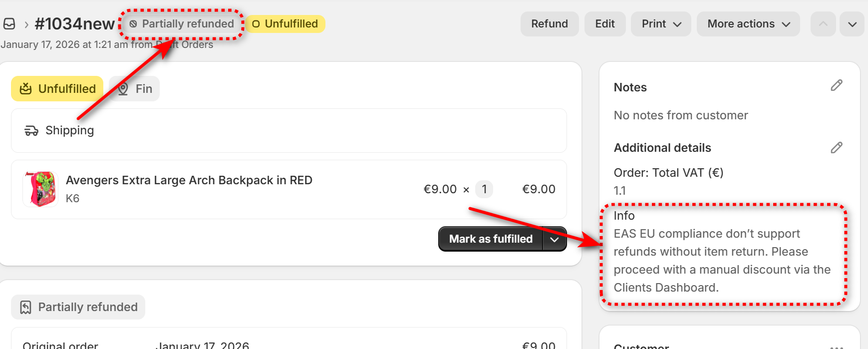Click the Partially refunded receipt icon

coord(25,307)
